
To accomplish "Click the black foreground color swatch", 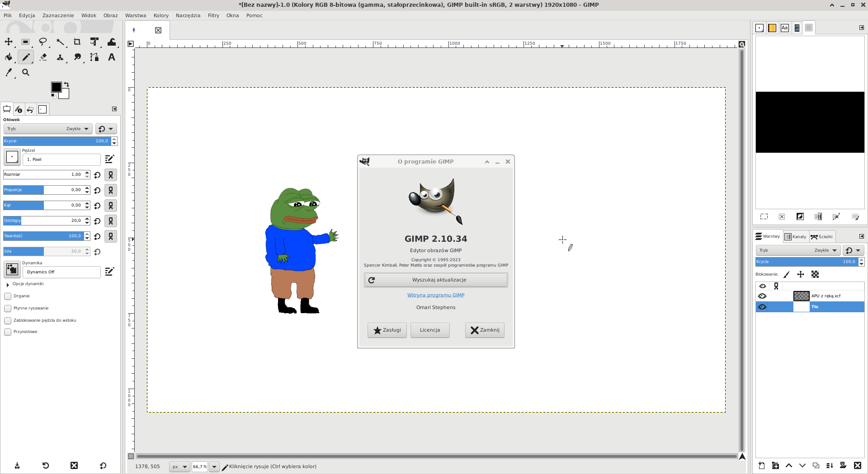I will [x=56, y=87].
